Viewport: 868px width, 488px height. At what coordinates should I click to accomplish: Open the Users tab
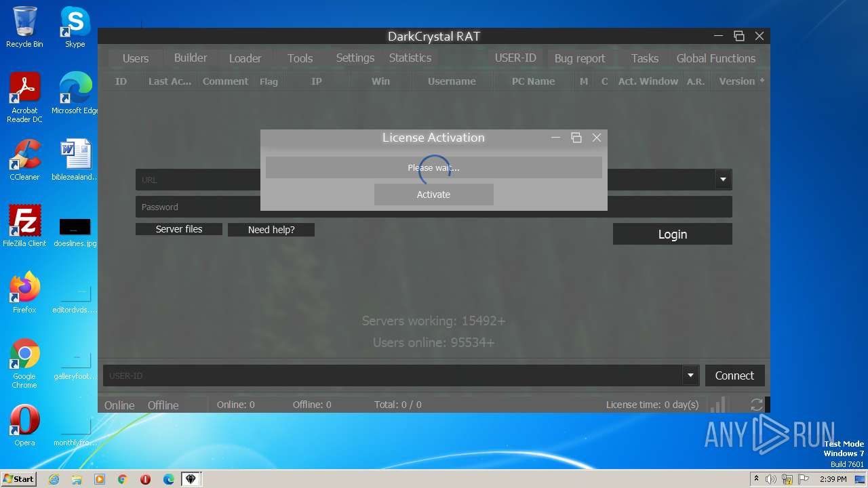coord(136,58)
